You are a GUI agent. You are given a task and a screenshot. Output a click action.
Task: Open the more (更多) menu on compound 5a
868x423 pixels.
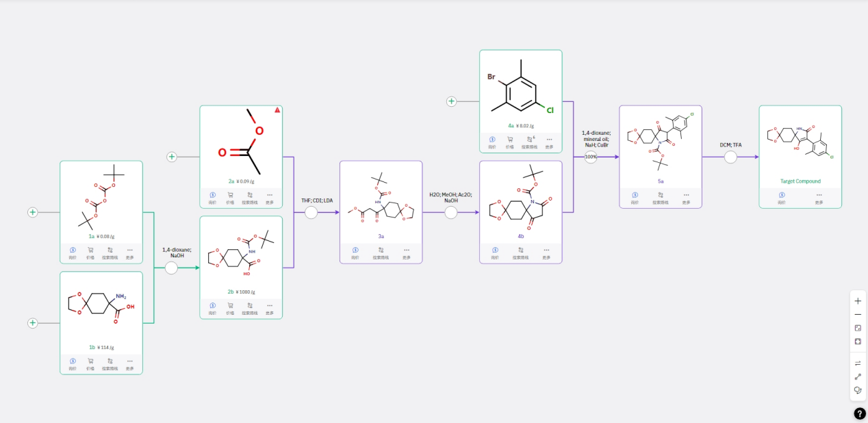pyautogui.click(x=687, y=195)
